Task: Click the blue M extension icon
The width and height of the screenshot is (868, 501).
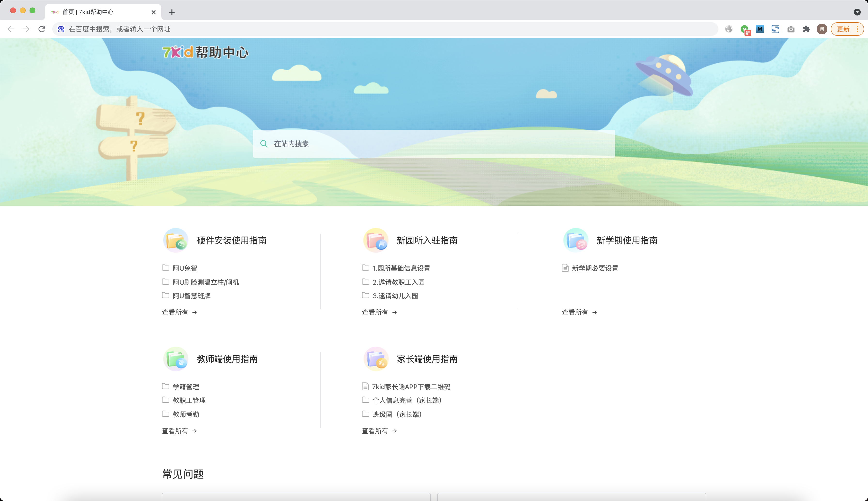Action: click(760, 29)
